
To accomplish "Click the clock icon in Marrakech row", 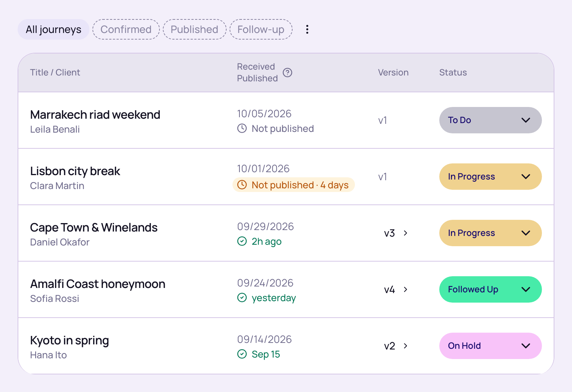I will point(242,128).
